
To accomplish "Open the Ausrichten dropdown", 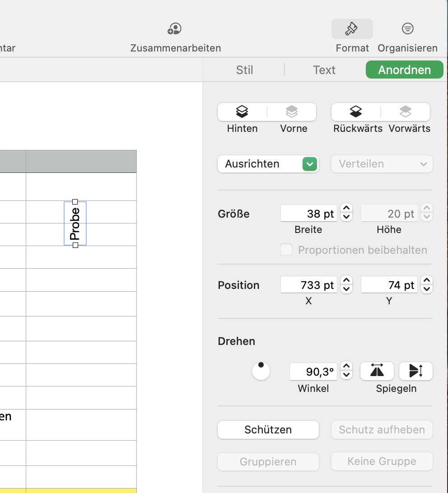I will [268, 164].
